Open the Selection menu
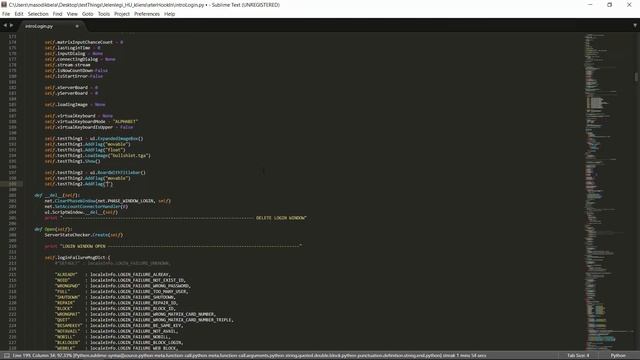The image size is (640, 360). 38,14
